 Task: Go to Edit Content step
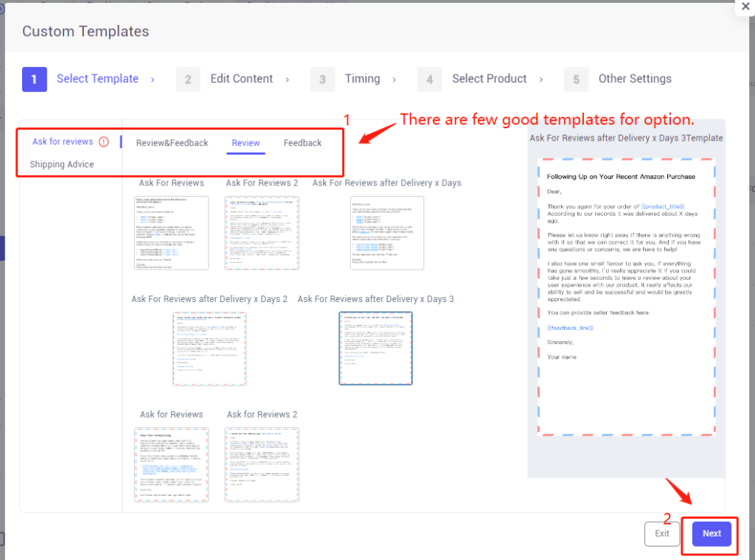point(242,78)
